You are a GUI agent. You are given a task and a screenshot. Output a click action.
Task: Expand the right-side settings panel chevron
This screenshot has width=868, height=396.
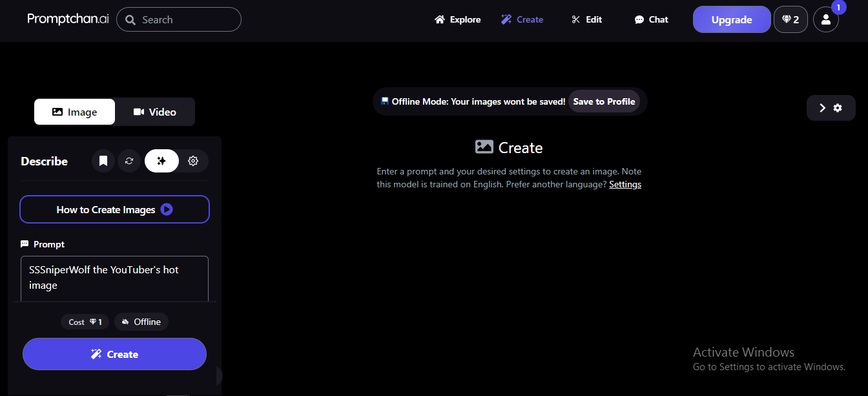coord(822,108)
